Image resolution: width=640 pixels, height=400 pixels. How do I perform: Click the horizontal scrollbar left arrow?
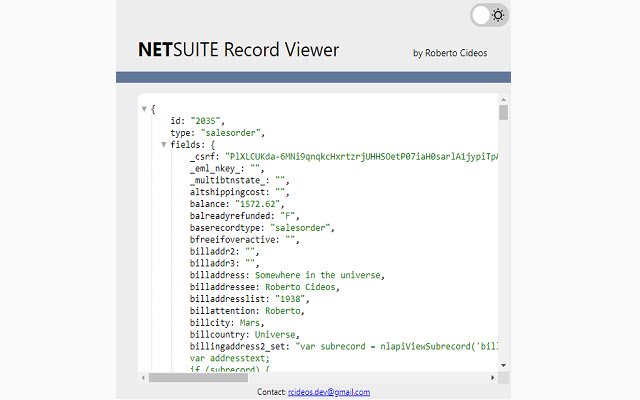(143, 378)
